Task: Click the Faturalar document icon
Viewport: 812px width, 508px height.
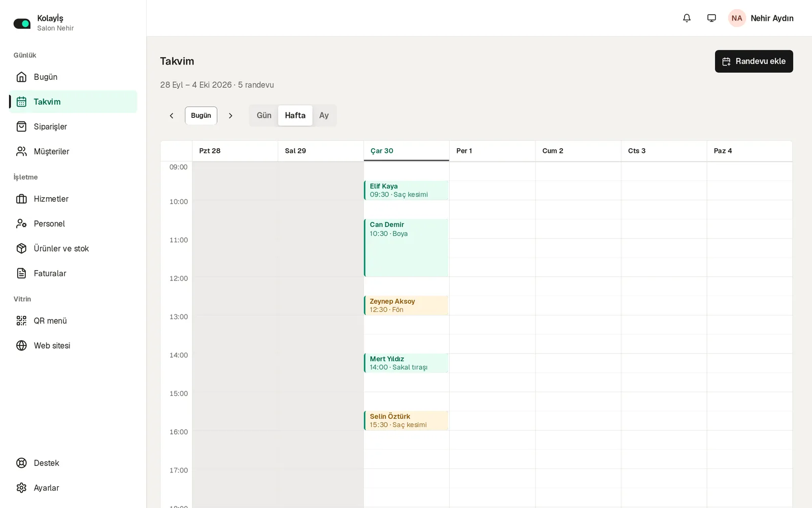Action: tap(21, 273)
